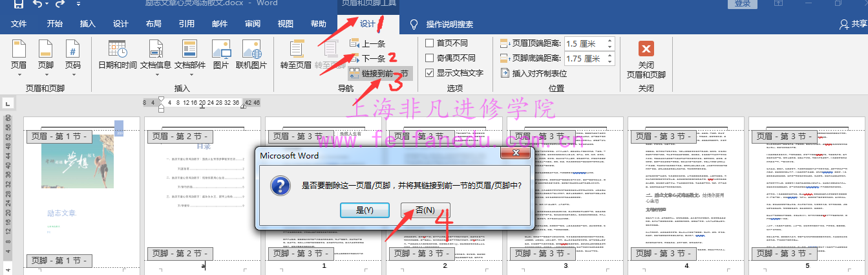Uncheck 显示文档文字 show document text
This screenshot has width=868, height=275.
(x=454, y=73)
